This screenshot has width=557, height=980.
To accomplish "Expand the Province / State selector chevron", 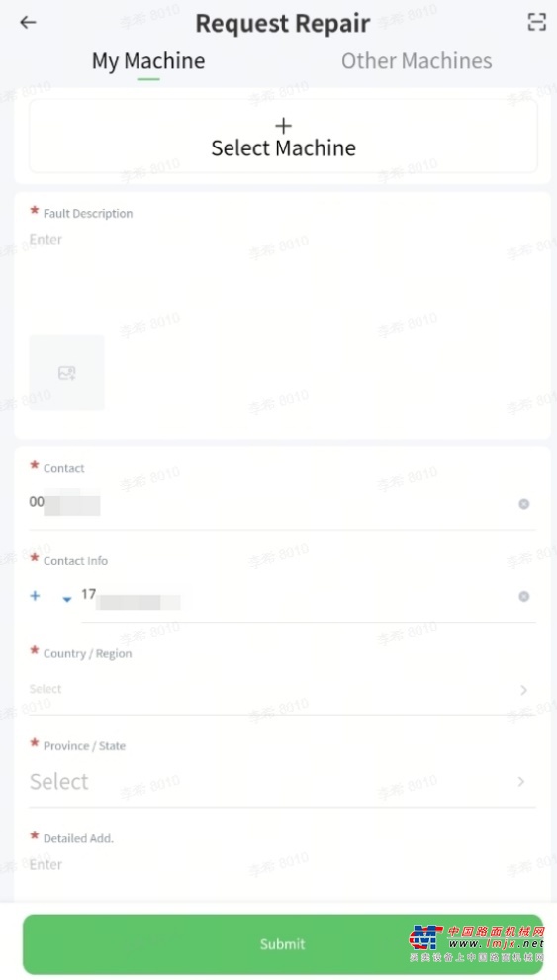I will coord(520,782).
